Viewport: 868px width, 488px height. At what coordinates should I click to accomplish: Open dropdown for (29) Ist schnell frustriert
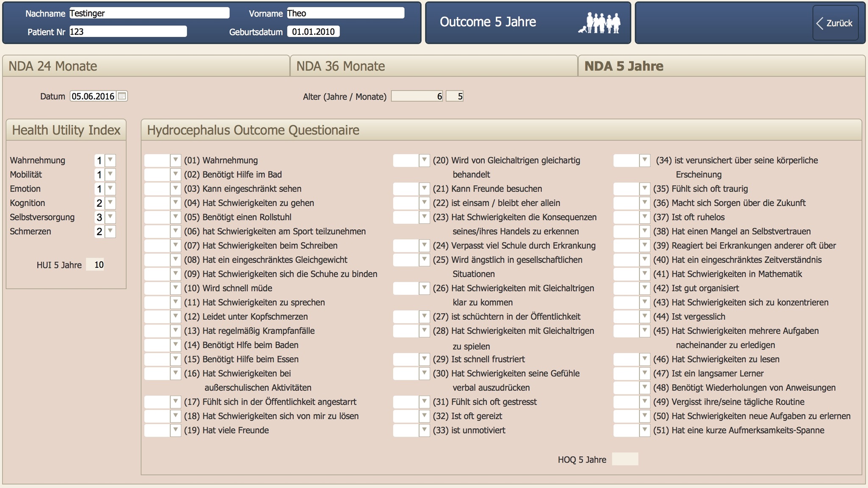pos(424,359)
